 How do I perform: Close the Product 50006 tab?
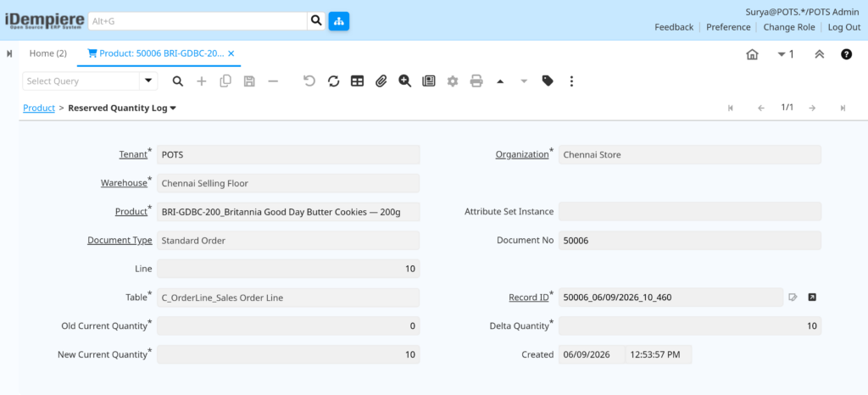click(x=231, y=53)
